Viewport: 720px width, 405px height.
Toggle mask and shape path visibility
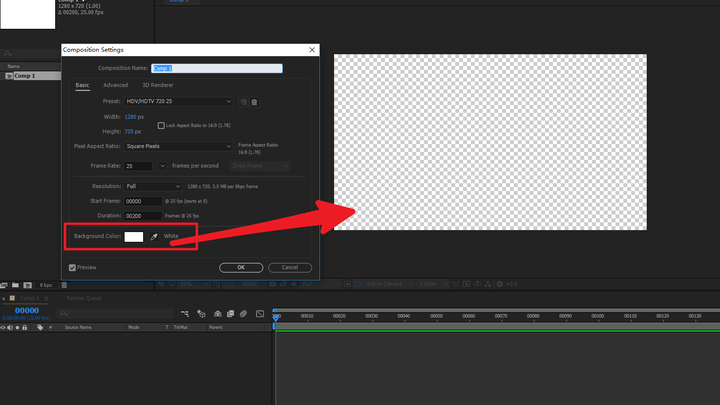coord(228,284)
